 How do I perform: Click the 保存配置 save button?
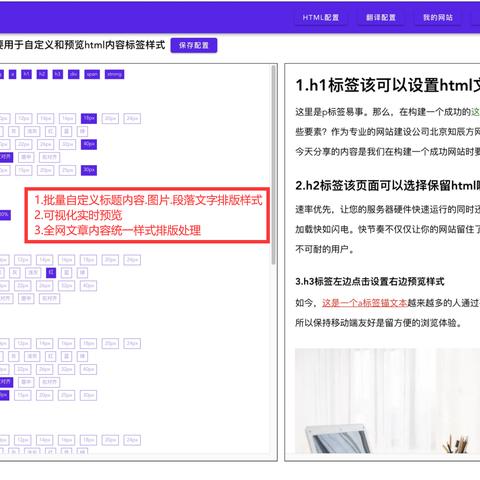pyautogui.click(x=194, y=45)
